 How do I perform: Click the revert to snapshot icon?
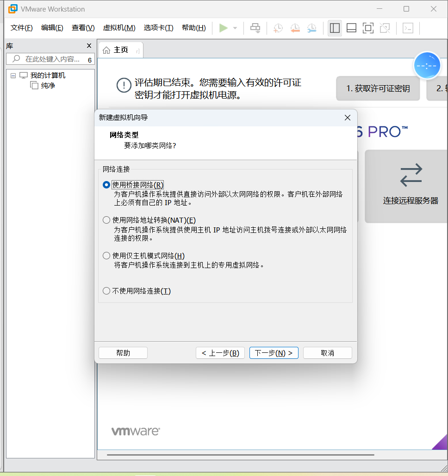(x=295, y=28)
